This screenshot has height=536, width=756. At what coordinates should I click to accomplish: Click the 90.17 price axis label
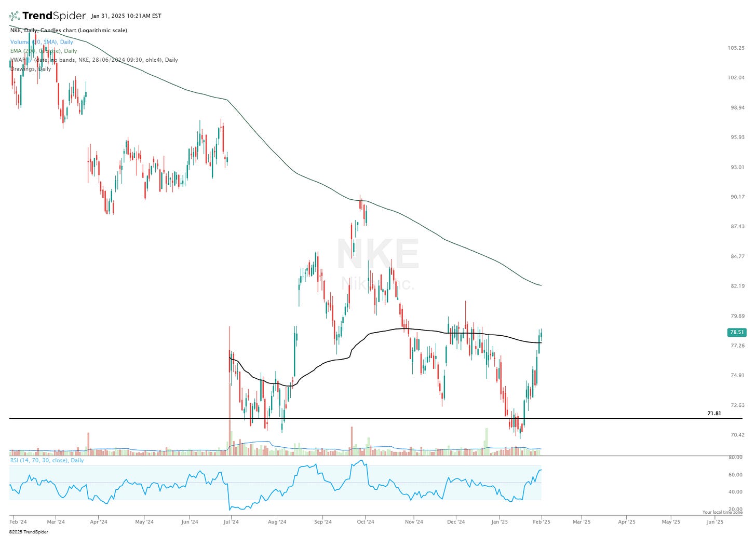pyautogui.click(x=737, y=197)
